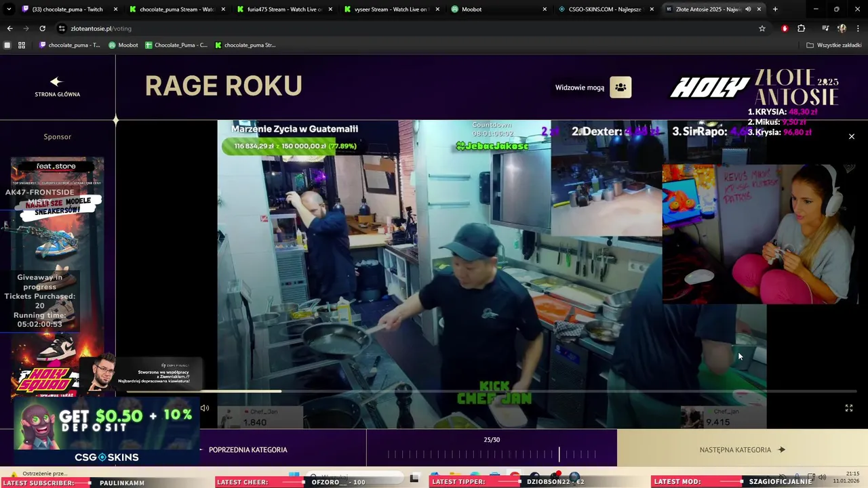The height and width of the screenshot is (488, 868).
Task: Close the Złote Antosie 2025 tab
Action: tap(759, 9)
